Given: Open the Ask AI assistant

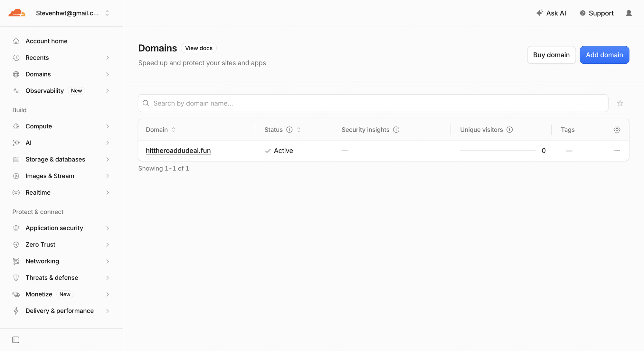Looking at the screenshot, I should (551, 13).
